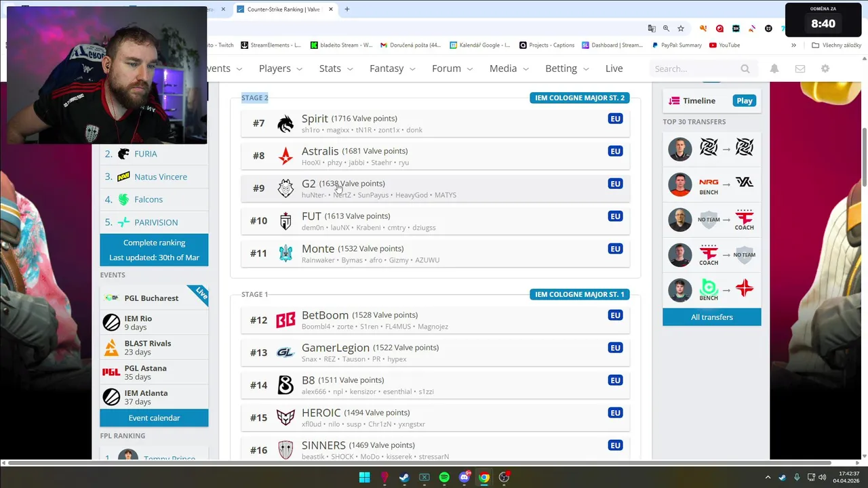This screenshot has width=868, height=488.
Task: Open the YouTube bookmark
Action: (724, 45)
